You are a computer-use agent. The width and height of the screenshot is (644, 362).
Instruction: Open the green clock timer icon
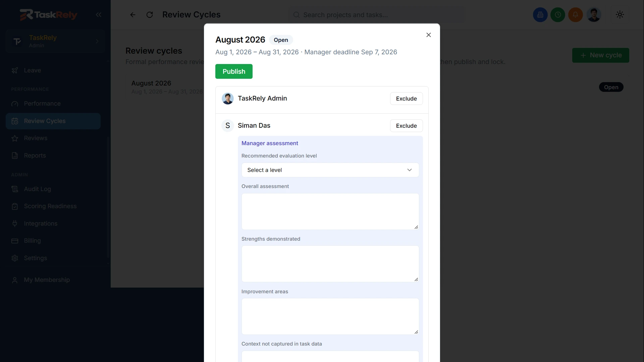point(558,15)
